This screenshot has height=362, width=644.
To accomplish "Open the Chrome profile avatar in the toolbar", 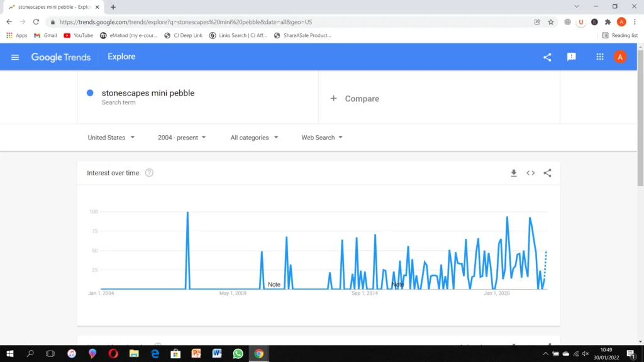I will click(x=621, y=22).
